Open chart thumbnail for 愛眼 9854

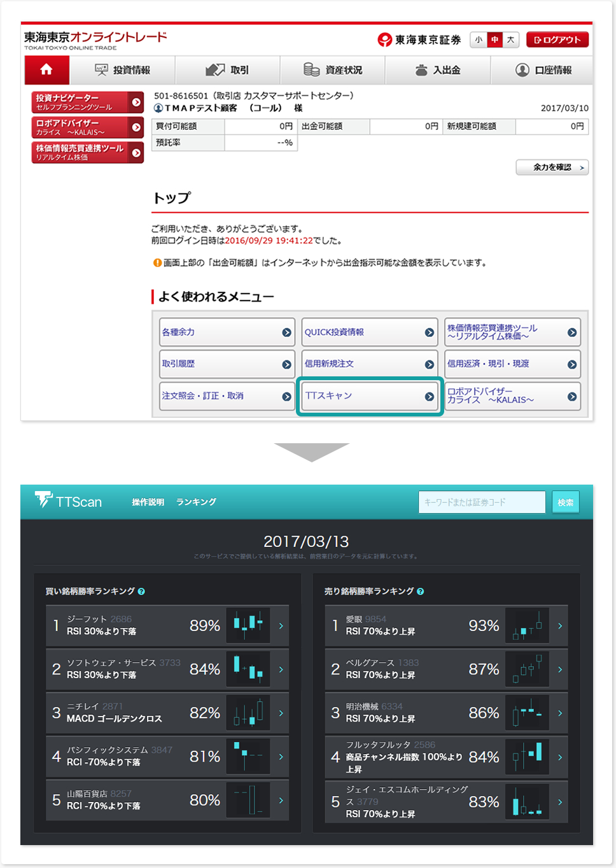coord(527,625)
